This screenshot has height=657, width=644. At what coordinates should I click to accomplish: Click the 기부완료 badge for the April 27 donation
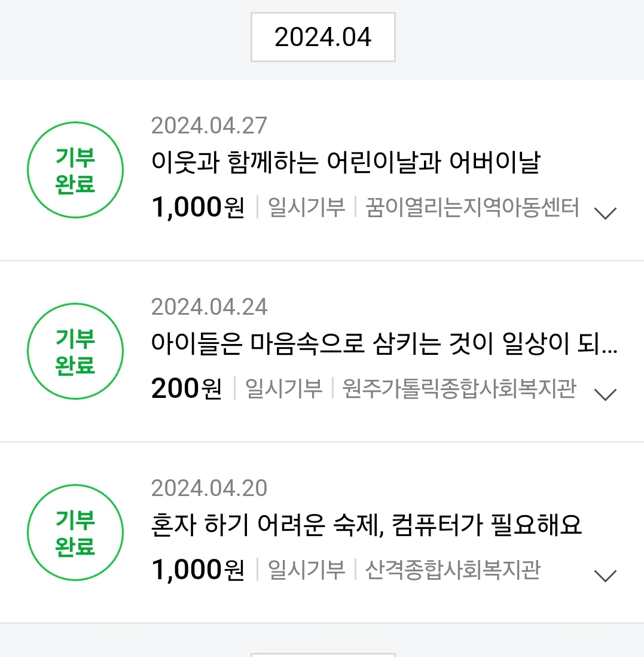(75, 171)
